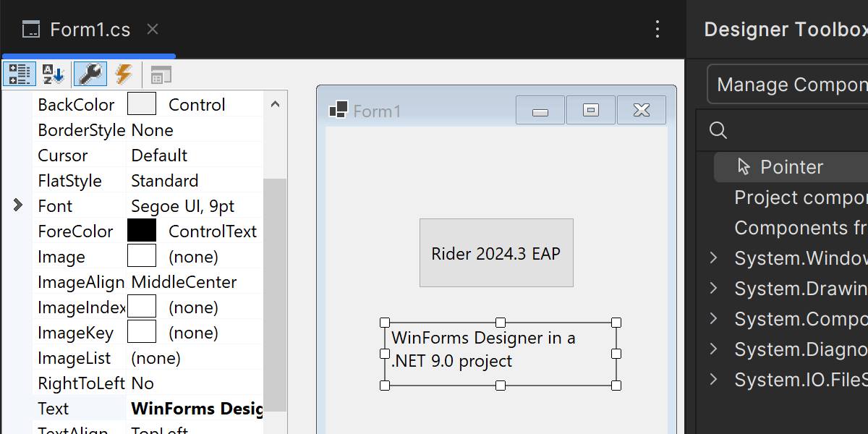This screenshot has width=868, height=434.
Task: Click the toolbox search magnifier icon
Action: point(718,130)
